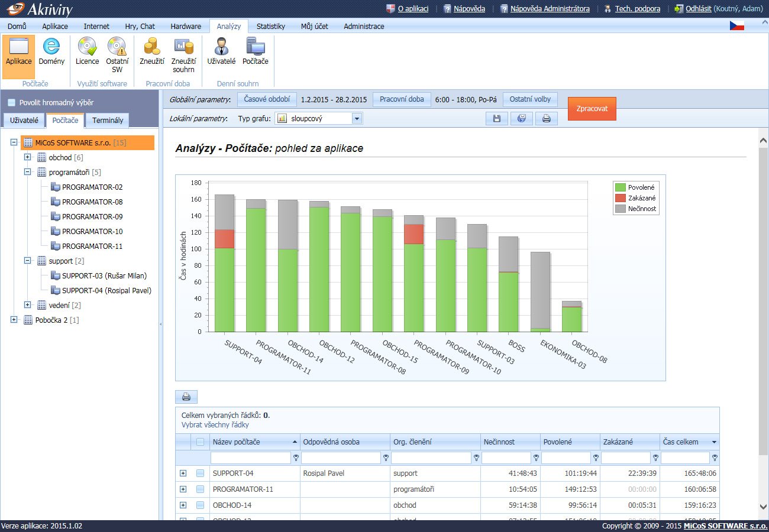Click the Název počítače filter input field

tap(251, 458)
